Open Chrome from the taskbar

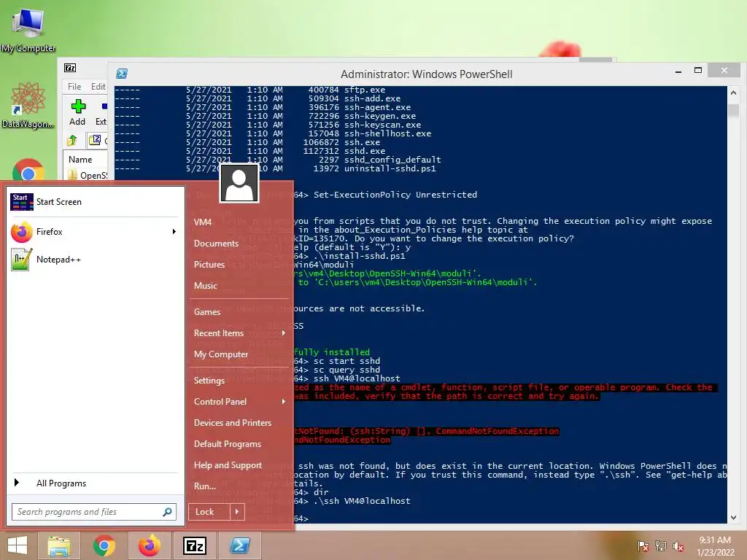coord(104,545)
